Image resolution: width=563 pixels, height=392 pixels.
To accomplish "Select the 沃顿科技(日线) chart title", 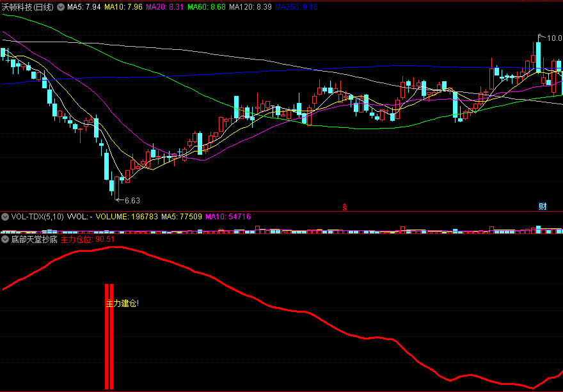I will click(28, 7).
